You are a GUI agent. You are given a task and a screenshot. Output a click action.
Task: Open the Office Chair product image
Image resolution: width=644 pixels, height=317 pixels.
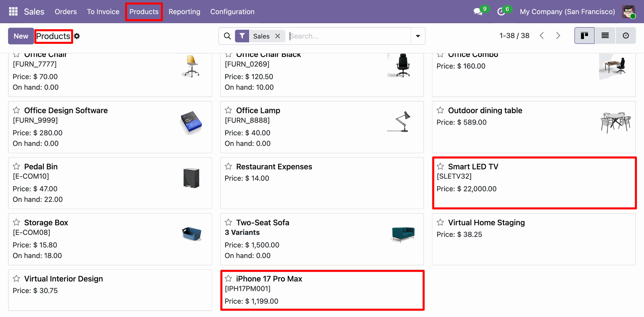192,66
